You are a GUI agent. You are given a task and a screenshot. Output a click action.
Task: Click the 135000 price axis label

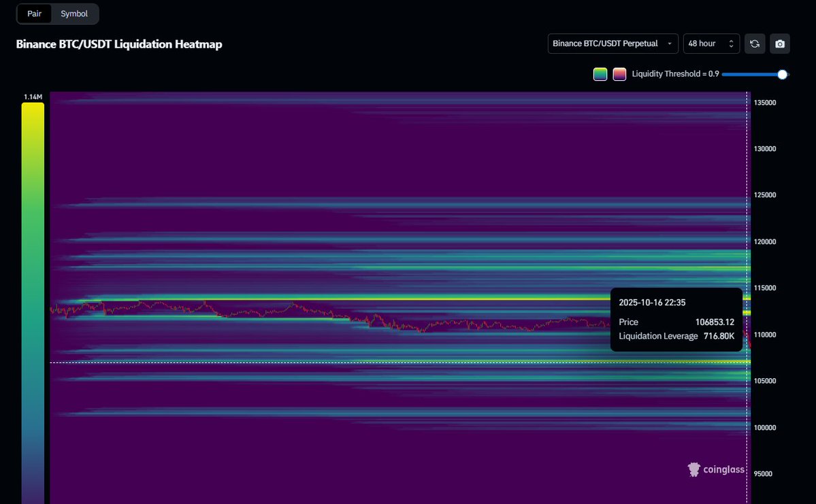[764, 103]
